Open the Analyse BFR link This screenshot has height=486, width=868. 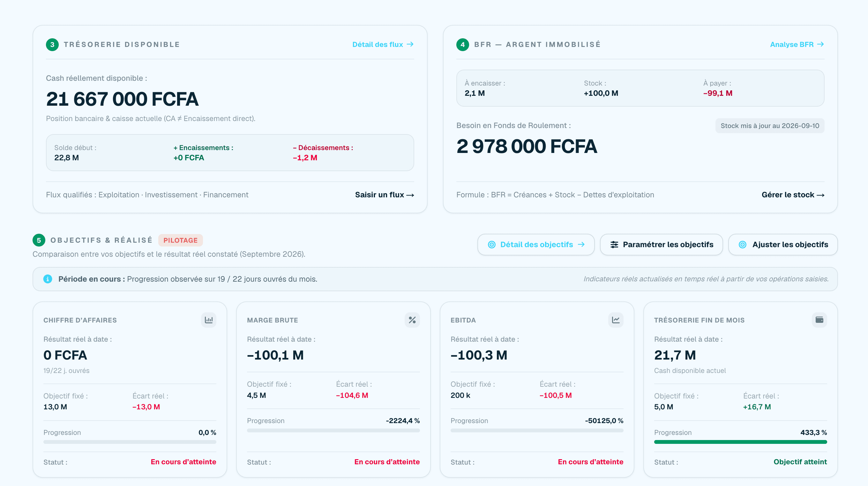coord(797,44)
